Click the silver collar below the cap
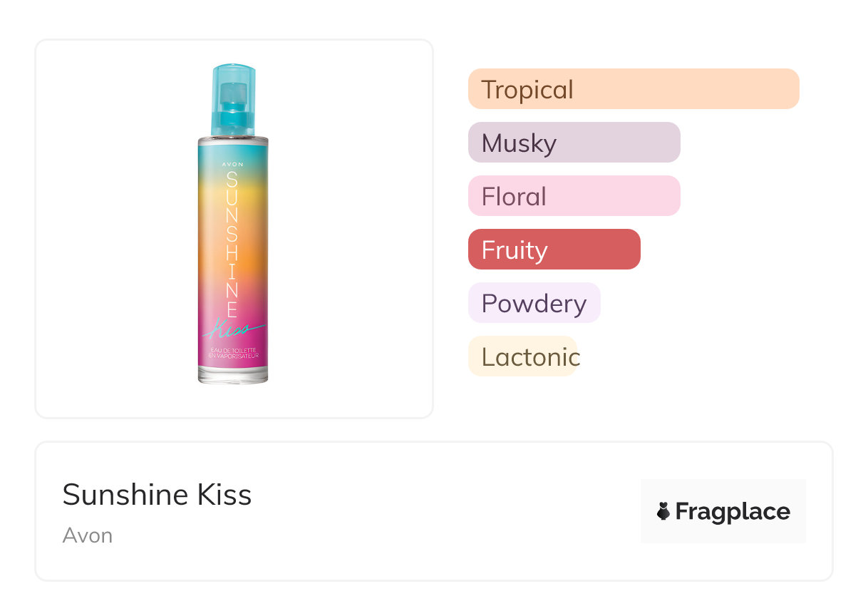This screenshot has width=868, height=616. tap(233, 135)
